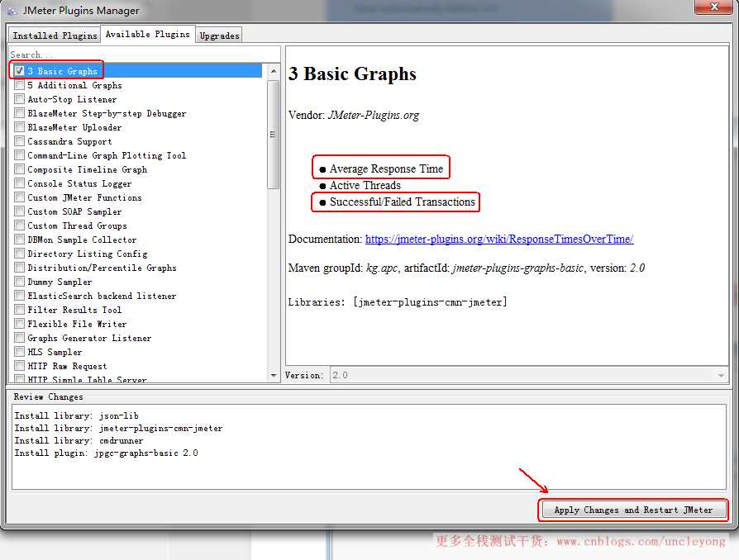Image resolution: width=739 pixels, height=560 pixels.
Task: Click the JMeter Plugins Manager title icon
Action: (x=12, y=11)
